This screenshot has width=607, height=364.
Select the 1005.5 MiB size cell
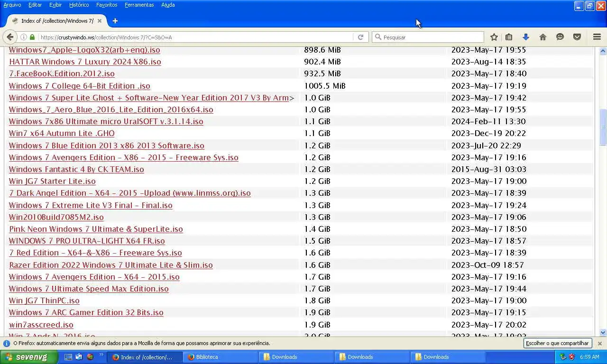(325, 86)
